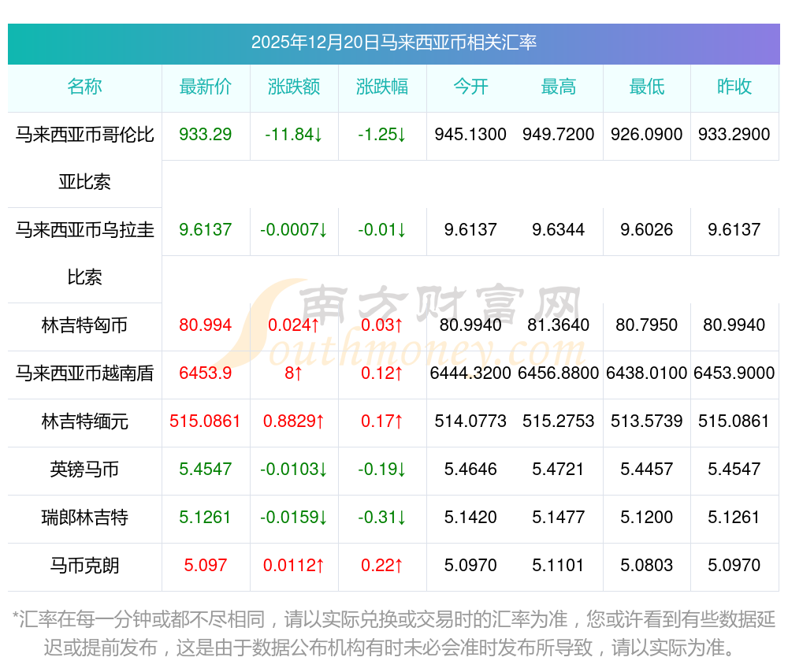Select the 林吉特匈币 row name
788x672 pixels.
[84, 325]
